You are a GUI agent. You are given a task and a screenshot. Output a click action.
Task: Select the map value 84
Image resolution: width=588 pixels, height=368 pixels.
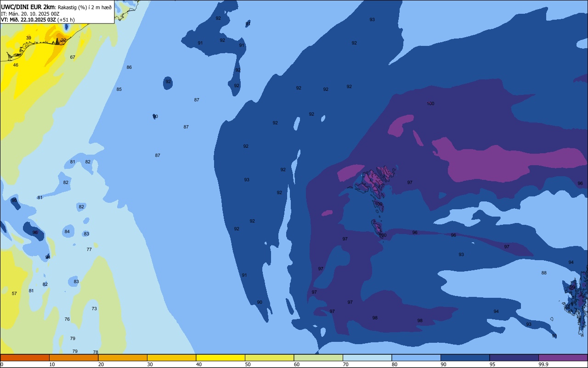coord(67,232)
